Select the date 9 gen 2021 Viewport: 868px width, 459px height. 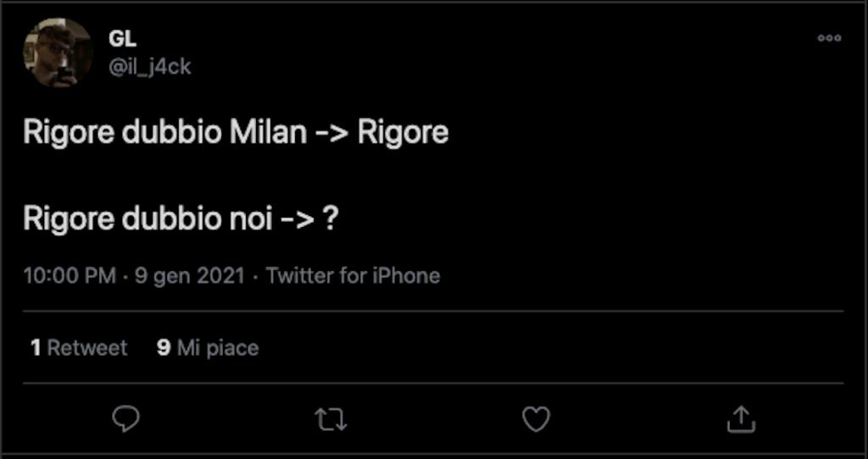coord(190,276)
